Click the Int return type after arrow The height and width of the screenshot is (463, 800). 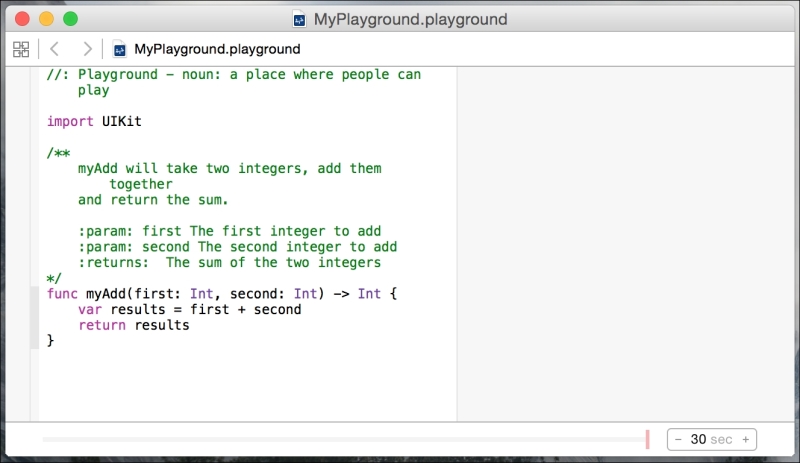pos(369,294)
